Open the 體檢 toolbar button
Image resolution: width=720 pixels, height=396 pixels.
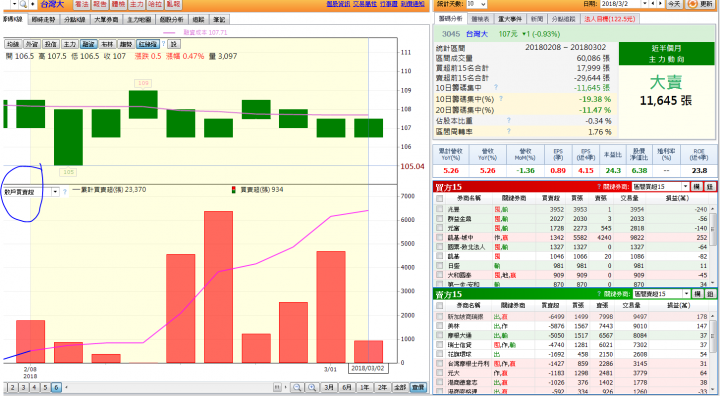(118, 5)
